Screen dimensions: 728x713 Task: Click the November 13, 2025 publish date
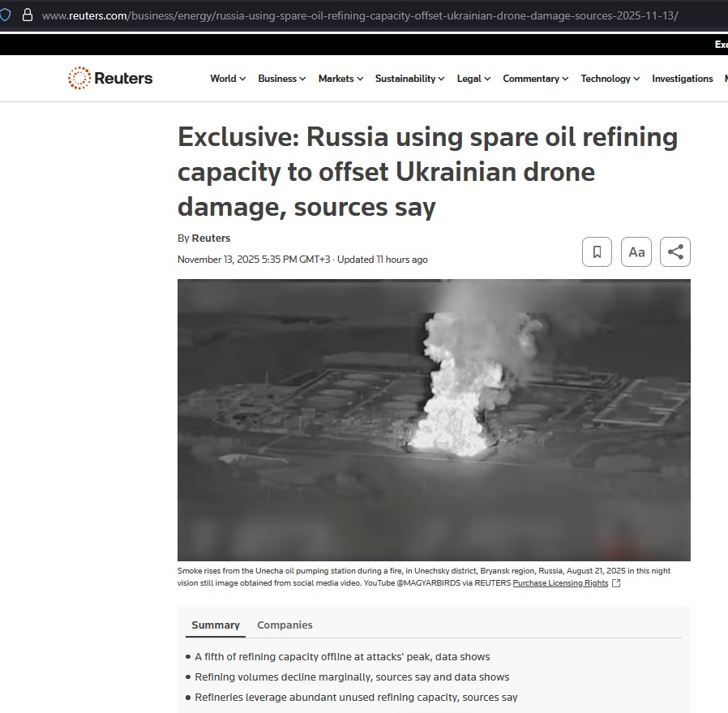(x=254, y=260)
